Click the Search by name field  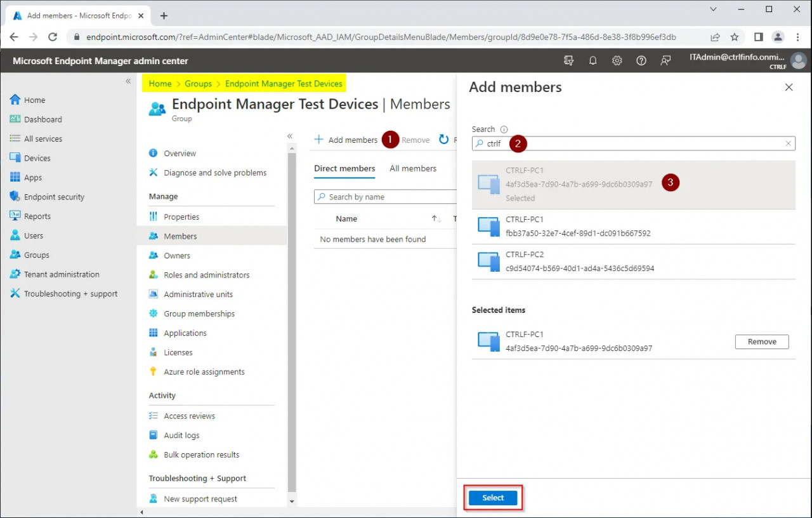point(385,197)
